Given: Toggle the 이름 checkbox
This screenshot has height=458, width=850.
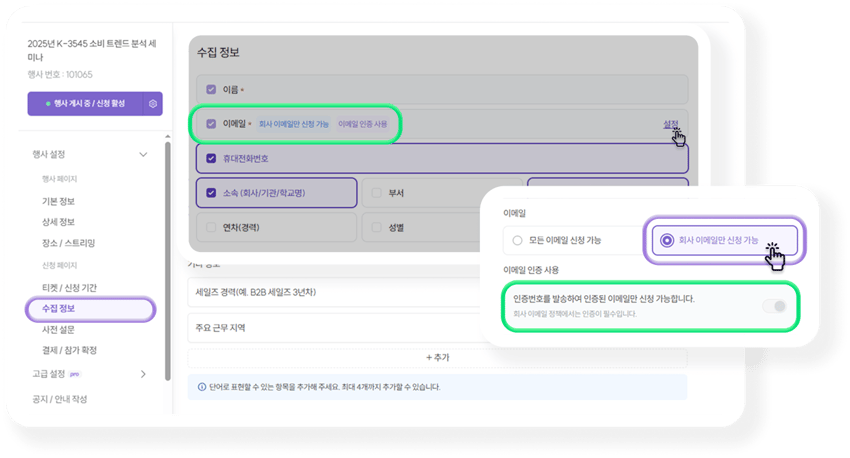Looking at the screenshot, I should coord(211,89).
